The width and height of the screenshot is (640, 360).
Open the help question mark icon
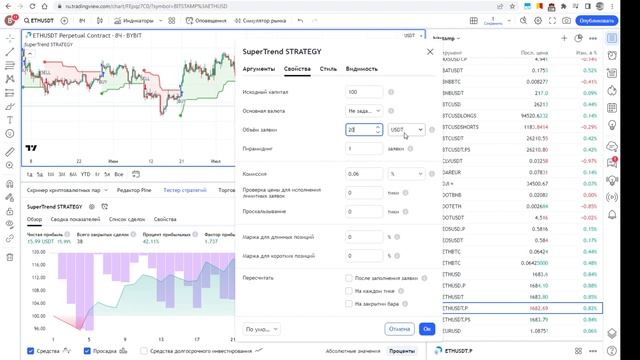point(612,351)
